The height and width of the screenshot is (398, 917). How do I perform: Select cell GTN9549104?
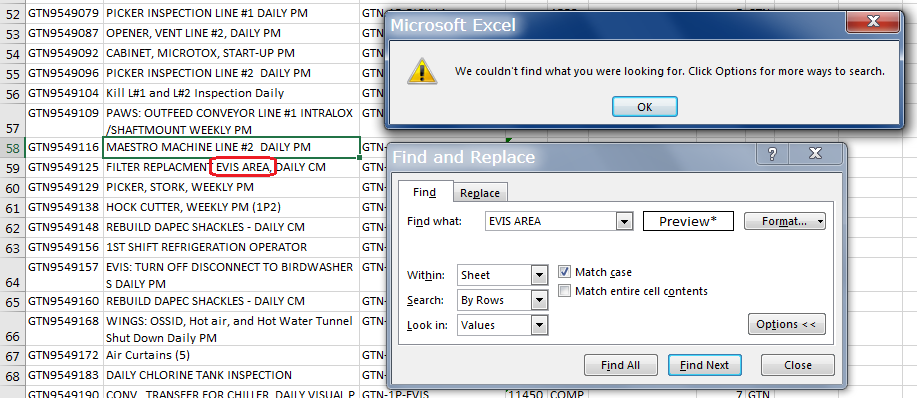point(64,93)
